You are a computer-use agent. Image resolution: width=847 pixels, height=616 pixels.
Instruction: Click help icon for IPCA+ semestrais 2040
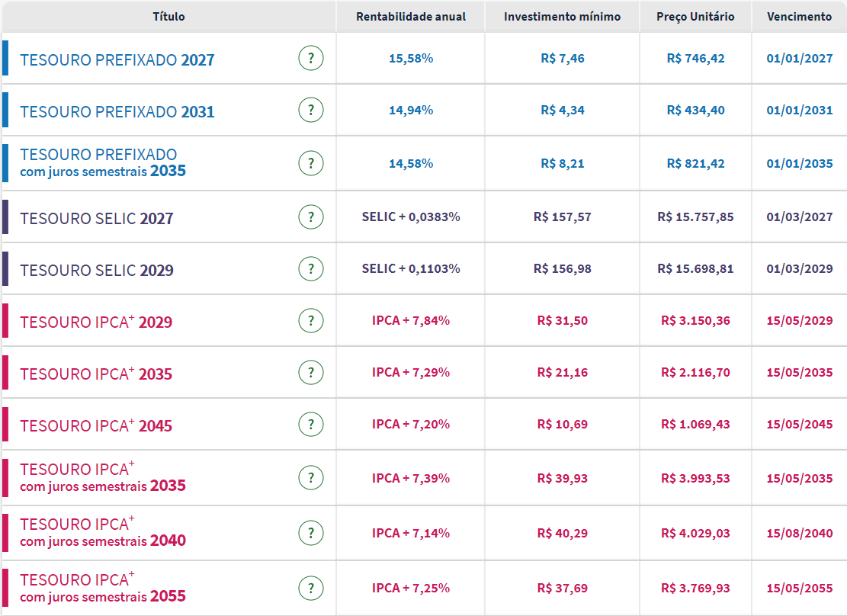point(310,532)
